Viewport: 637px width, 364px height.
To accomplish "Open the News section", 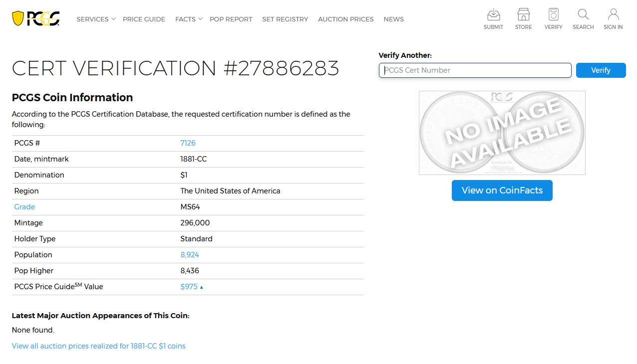I will point(393,19).
